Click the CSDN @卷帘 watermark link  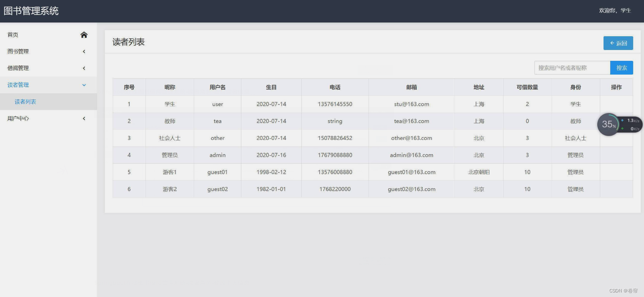pos(624,291)
